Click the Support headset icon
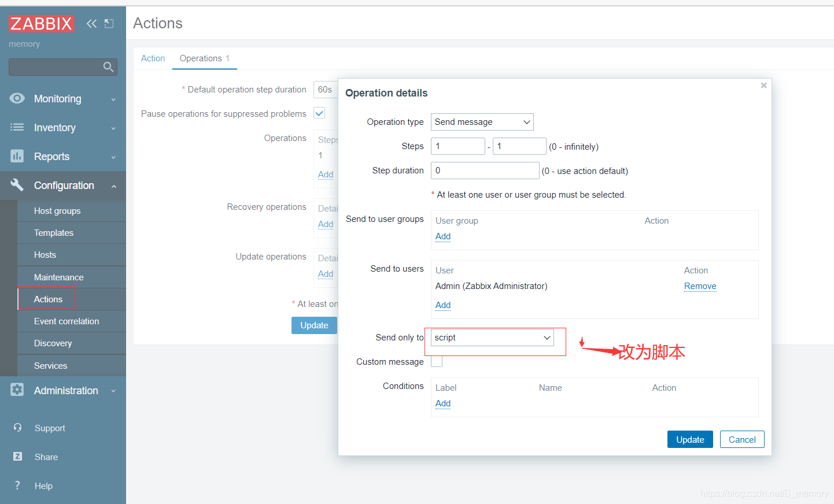834x504 pixels. pyautogui.click(x=17, y=428)
